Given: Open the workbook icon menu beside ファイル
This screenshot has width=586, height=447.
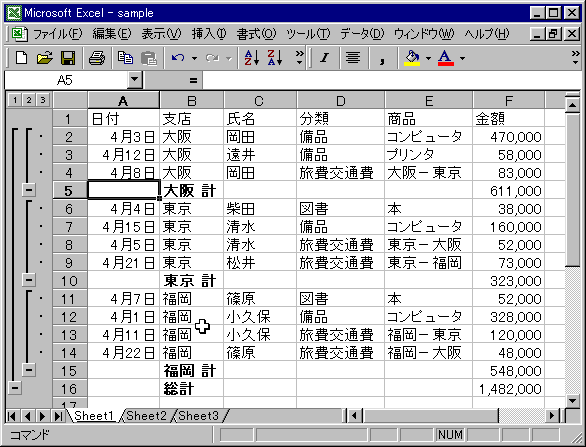Looking at the screenshot, I should coord(18,34).
